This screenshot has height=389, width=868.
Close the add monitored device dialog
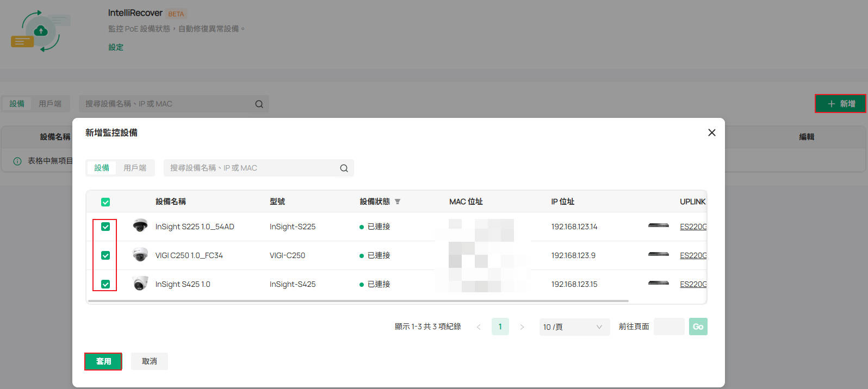(711, 133)
